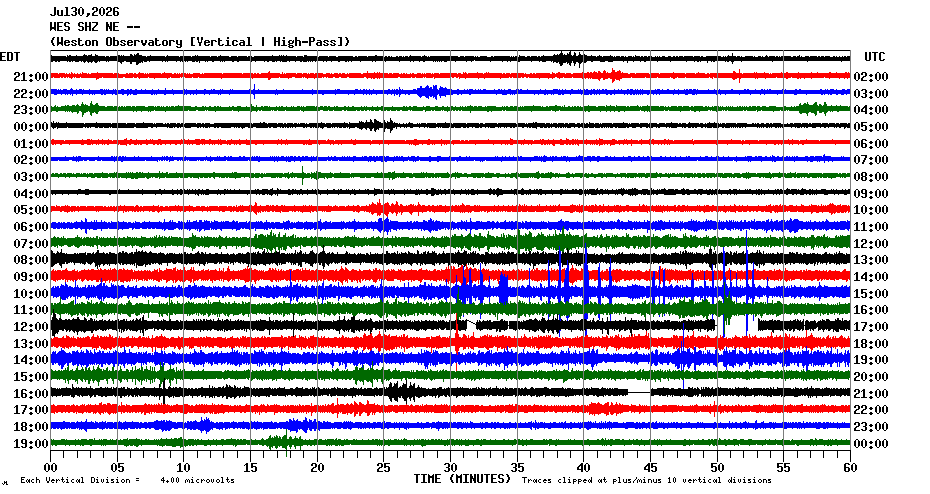This screenshot has width=930, height=494.
Task: Click the 09:00 UTC time label
Action: pyautogui.click(x=871, y=193)
